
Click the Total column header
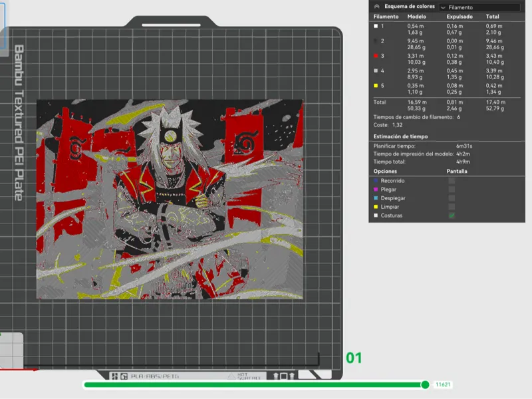492,17
